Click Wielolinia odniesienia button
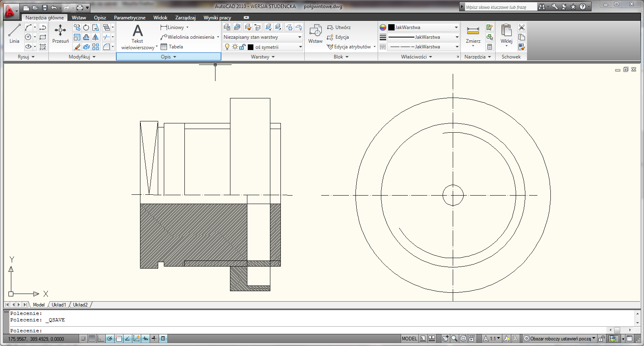 click(x=188, y=37)
